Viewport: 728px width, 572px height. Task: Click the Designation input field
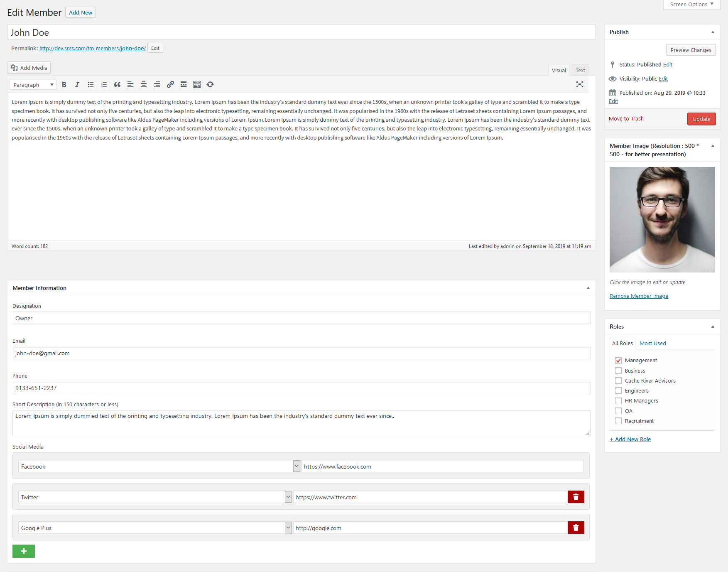(x=301, y=318)
